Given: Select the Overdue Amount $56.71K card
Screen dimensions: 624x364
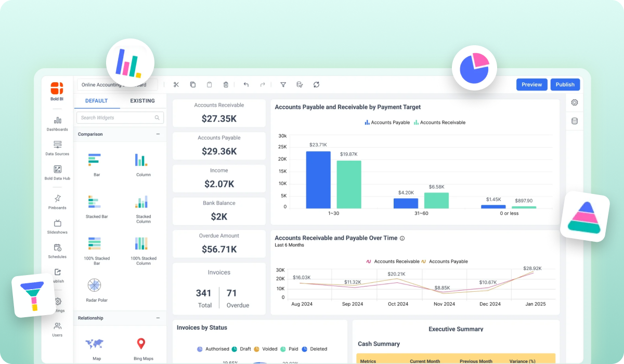Looking at the screenshot, I should tap(219, 244).
